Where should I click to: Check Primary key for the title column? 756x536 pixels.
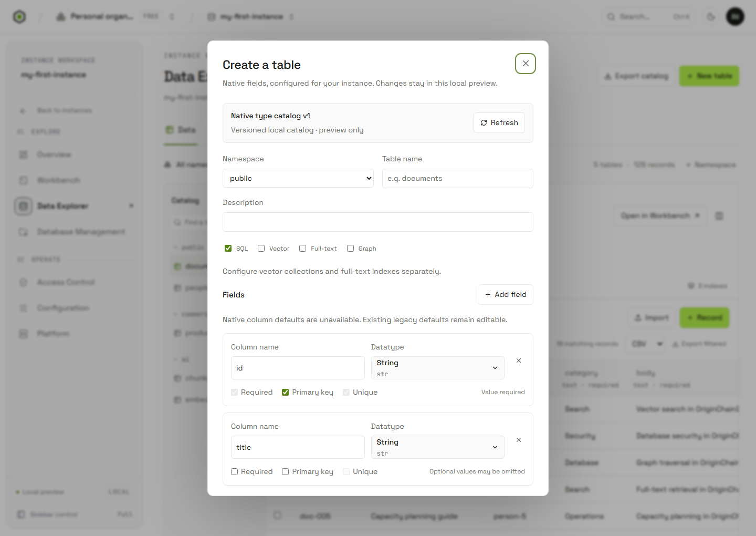tap(285, 471)
